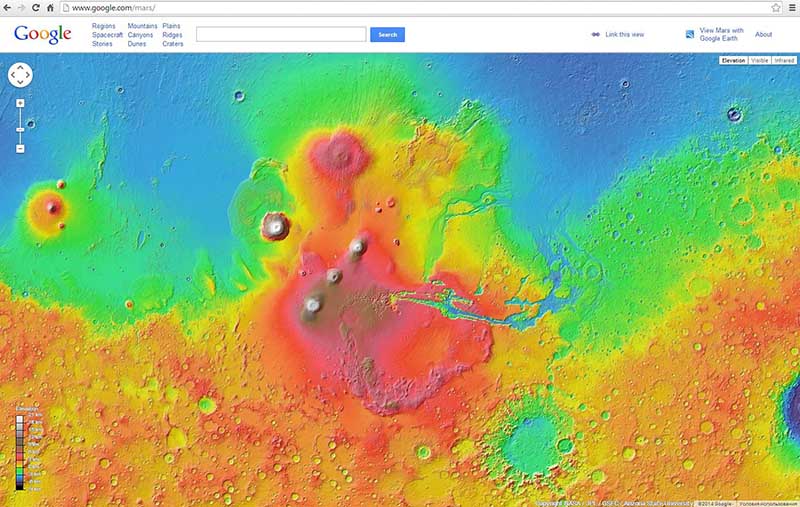Switch map to Visible imagery

click(x=759, y=61)
